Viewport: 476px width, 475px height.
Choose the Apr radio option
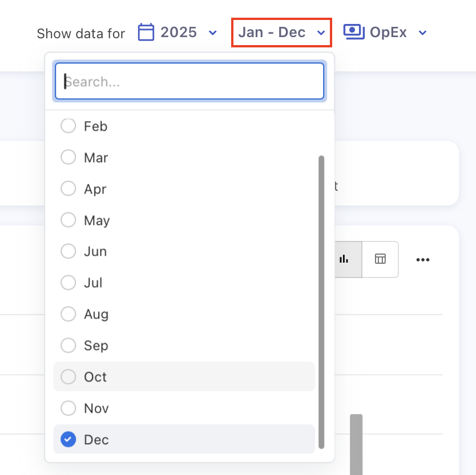coord(68,188)
